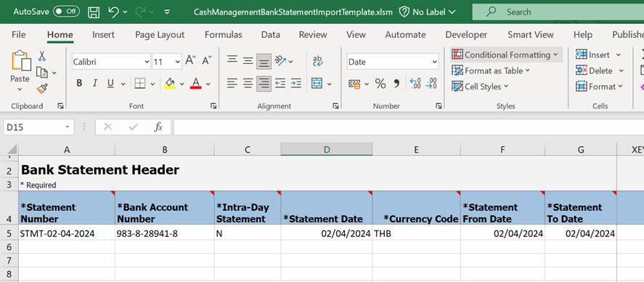Click Middle Align icon
The image size is (644, 282).
pyautogui.click(x=248, y=60)
